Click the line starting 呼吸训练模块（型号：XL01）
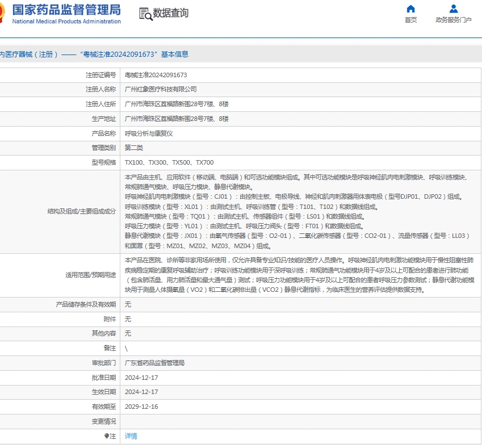This screenshot has width=482, height=448. (252, 207)
